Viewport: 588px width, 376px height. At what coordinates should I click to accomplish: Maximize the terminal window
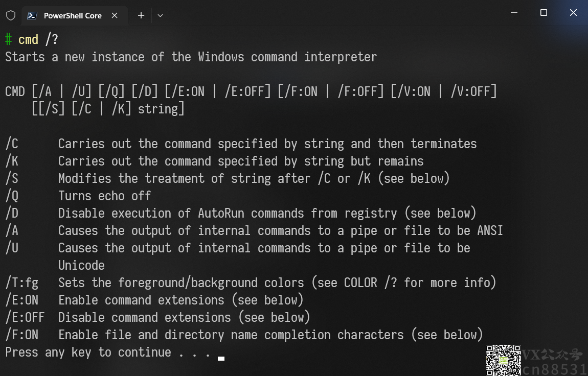point(544,13)
